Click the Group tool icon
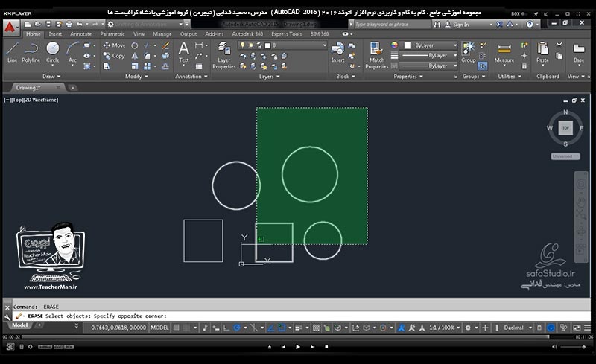This screenshot has height=364, width=596. 469,52
